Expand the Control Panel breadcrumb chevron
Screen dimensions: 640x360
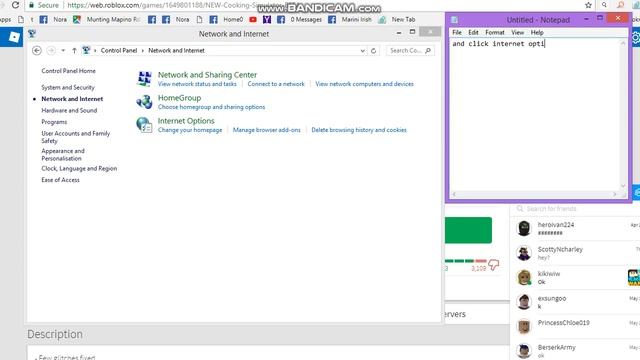coord(142,51)
